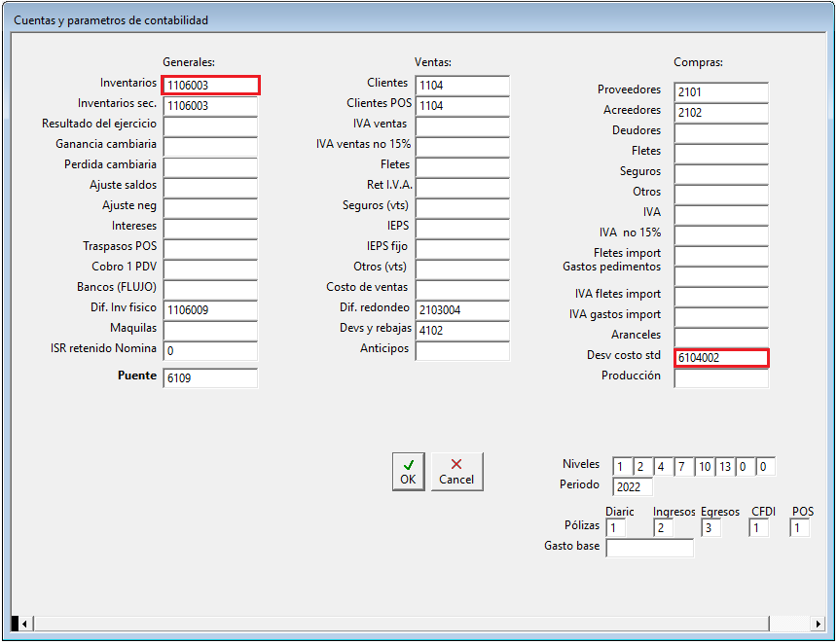
Task: Click the Deudores input field
Action: [721, 133]
